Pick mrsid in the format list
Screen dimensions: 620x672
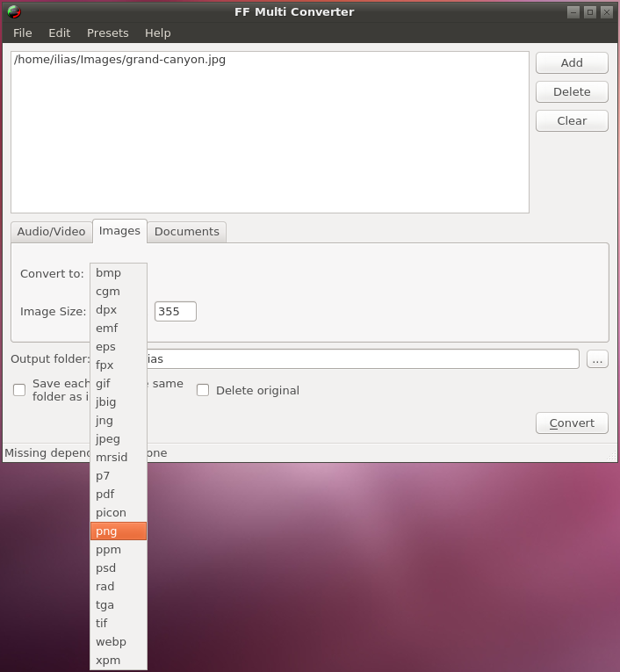pyautogui.click(x=119, y=458)
